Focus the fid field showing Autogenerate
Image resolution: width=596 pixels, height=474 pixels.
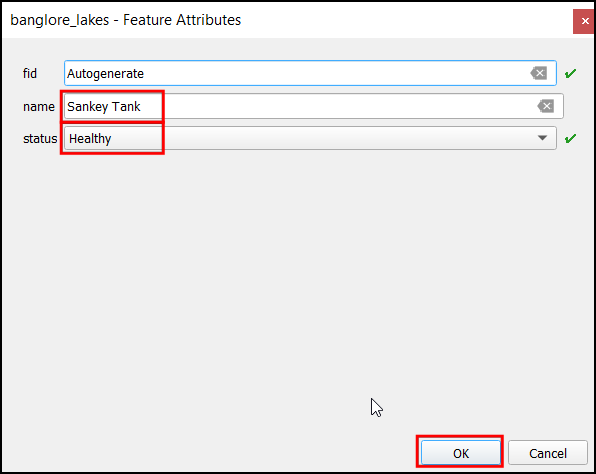click(x=310, y=73)
